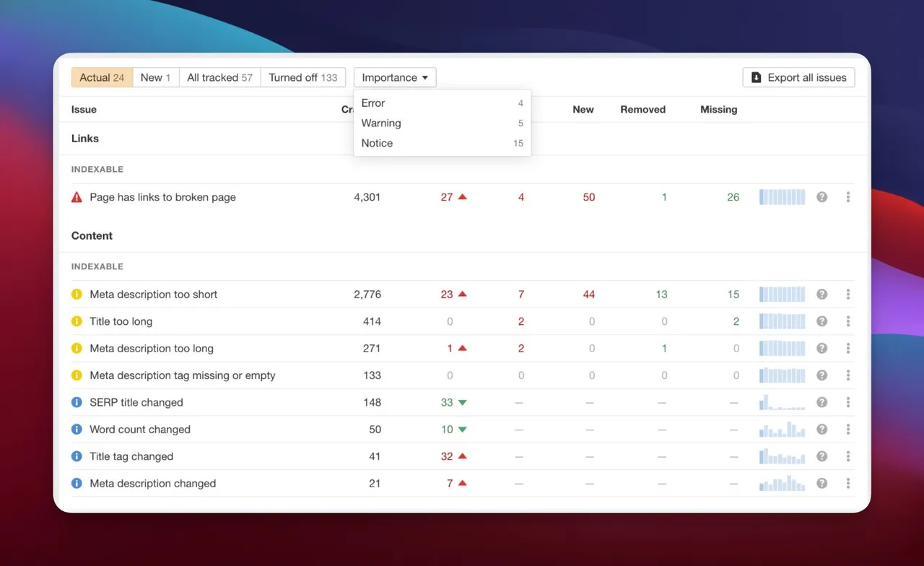
Task: Click history chart for Meta description changed
Action: click(x=783, y=484)
